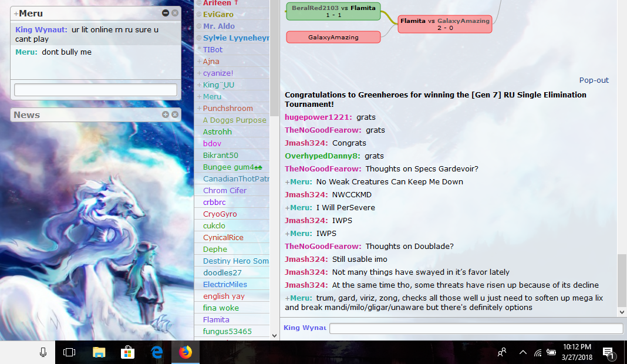Open the network status tray icon
Viewport: 627px width, 364px height.
[x=538, y=352]
